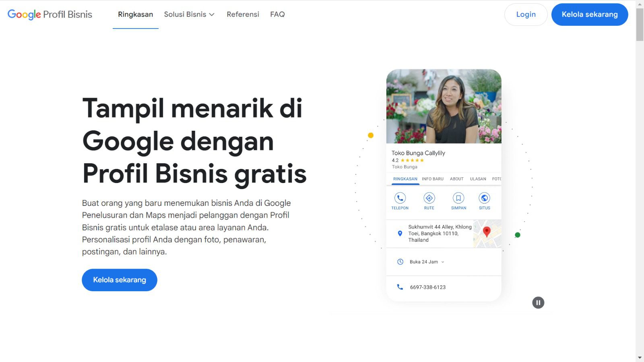Click the clock icon beside Buka 24 Jam
This screenshot has height=362, width=644.
coord(400,261)
